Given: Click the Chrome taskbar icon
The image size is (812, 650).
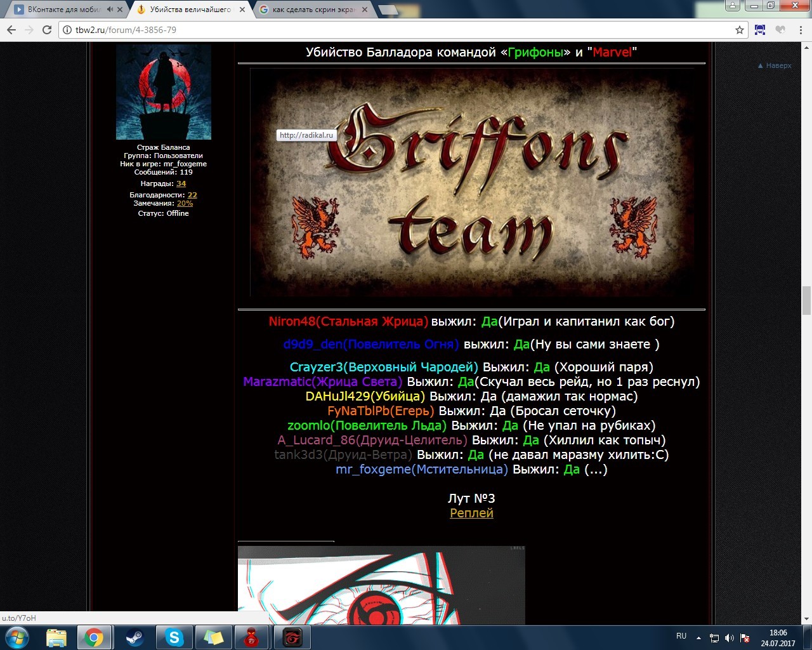Looking at the screenshot, I should [94, 637].
